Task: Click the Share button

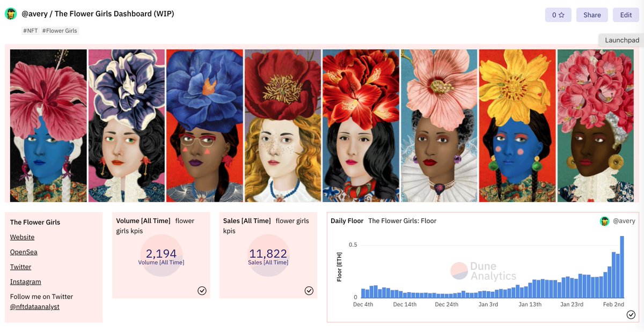Action: click(x=592, y=14)
